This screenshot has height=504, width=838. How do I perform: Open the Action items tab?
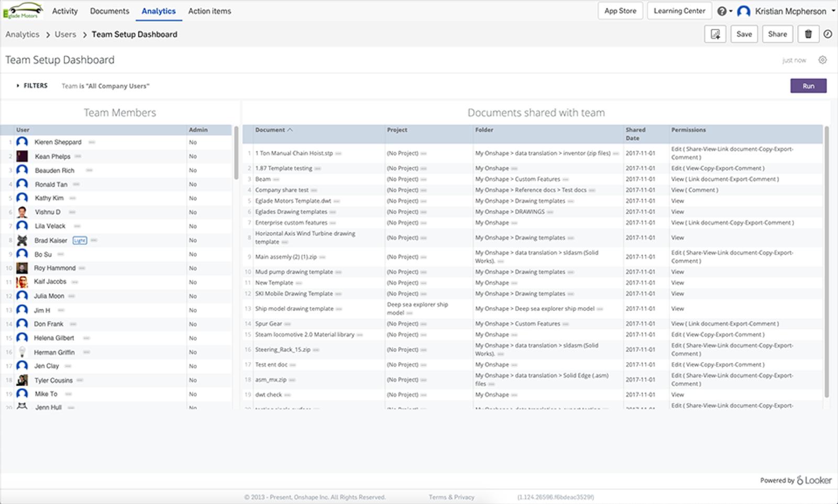(x=210, y=11)
